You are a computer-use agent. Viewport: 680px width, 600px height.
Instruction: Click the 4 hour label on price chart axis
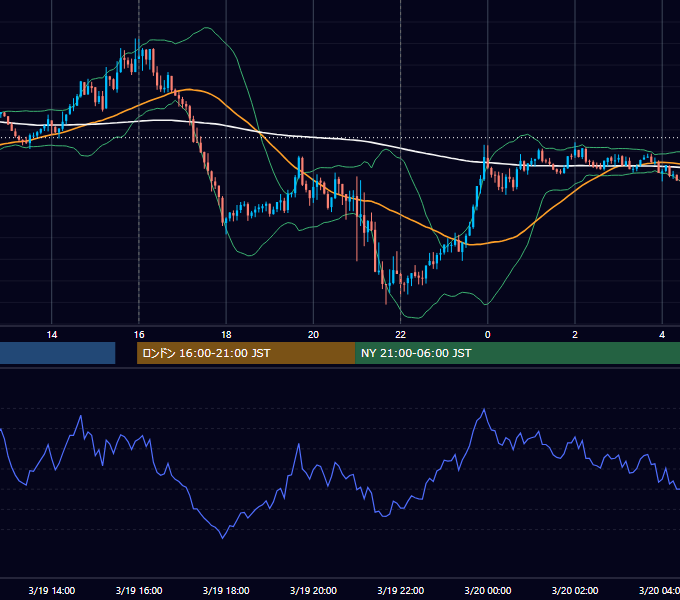click(662, 335)
